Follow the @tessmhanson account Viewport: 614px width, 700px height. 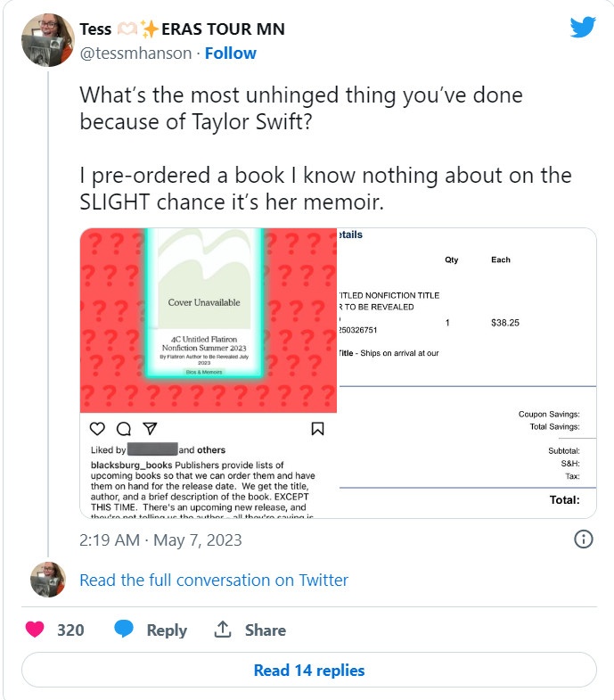pyautogui.click(x=230, y=54)
